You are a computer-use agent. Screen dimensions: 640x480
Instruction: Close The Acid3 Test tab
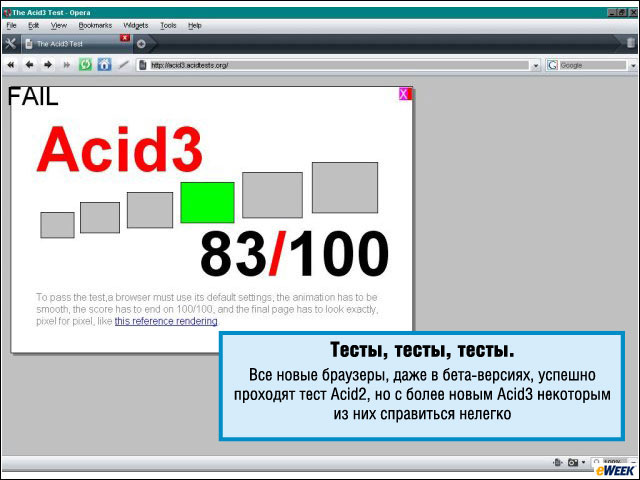(125, 38)
